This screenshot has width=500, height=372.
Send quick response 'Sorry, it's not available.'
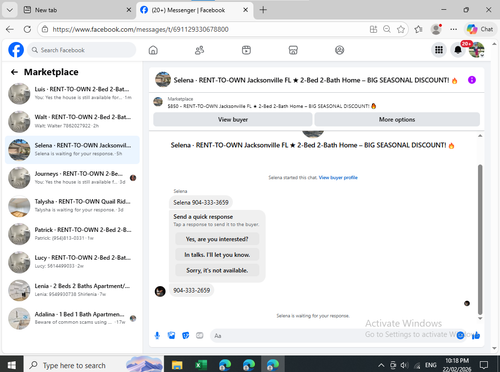(x=217, y=270)
